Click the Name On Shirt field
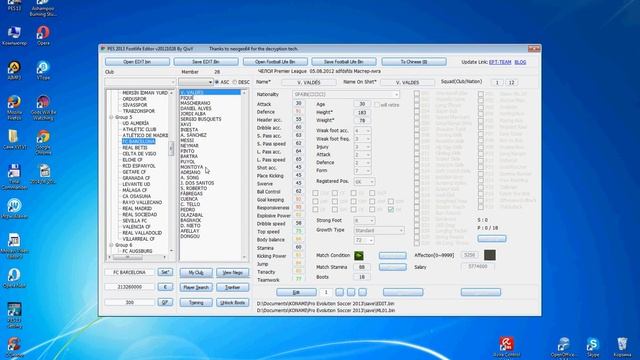 click(x=407, y=82)
